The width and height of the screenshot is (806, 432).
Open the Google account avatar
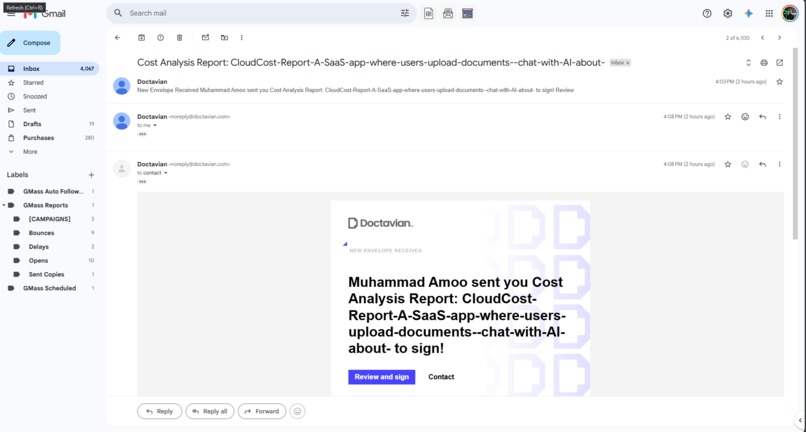790,13
